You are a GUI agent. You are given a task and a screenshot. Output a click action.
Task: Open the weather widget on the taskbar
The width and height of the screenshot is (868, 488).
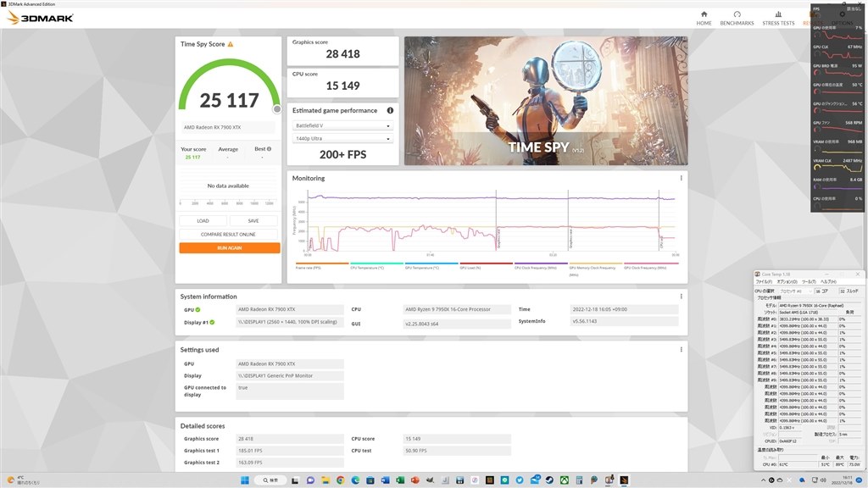pyautogui.click(x=22, y=480)
